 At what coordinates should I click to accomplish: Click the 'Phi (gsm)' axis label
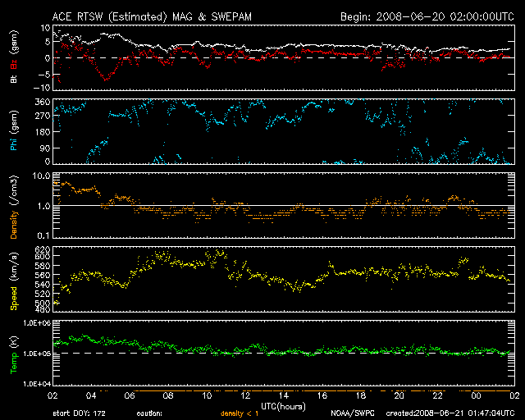14,130
